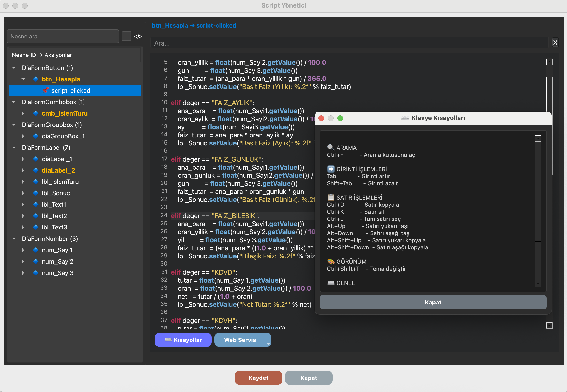Click lbl_Sonuc blue diamond icon
The image size is (567, 392).
point(36,193)
